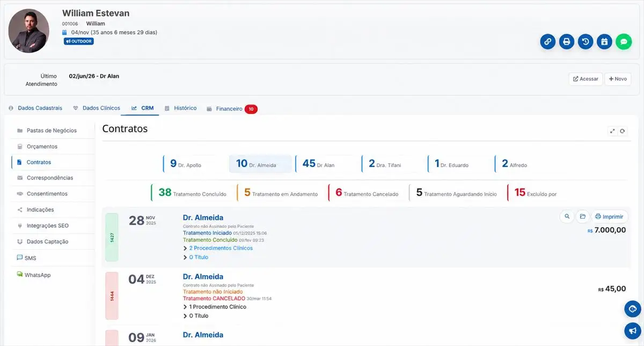
Task: Open the Financeiro tab
Action: coord(232,109)
